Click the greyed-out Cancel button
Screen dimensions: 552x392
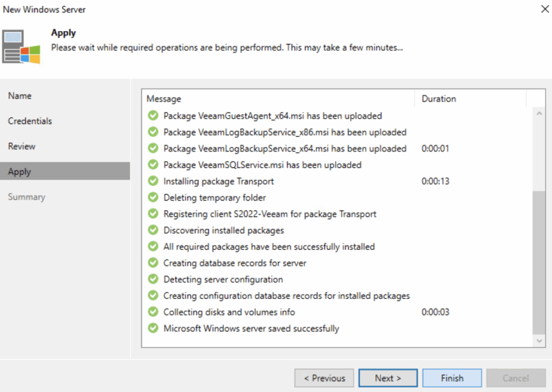pyautogui.click(x=516, y=378)
